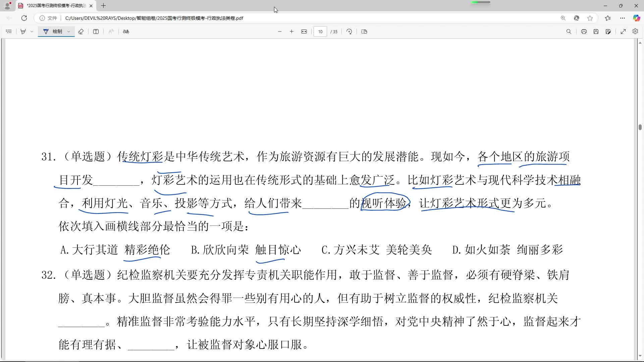Open the table of contents sidebar
This screenshot has width=644, height=362.
9,32
